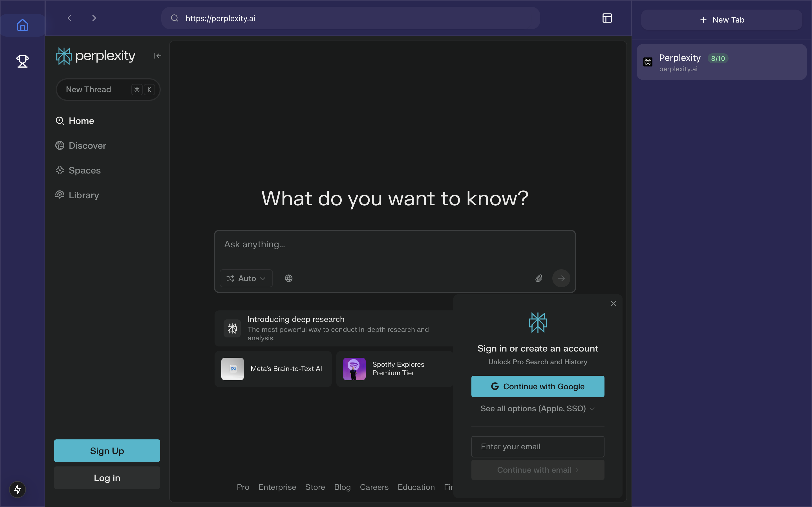The image size is (812, 507).
Task: Select the Perplexity tab entry
Action: pos(721,62)
